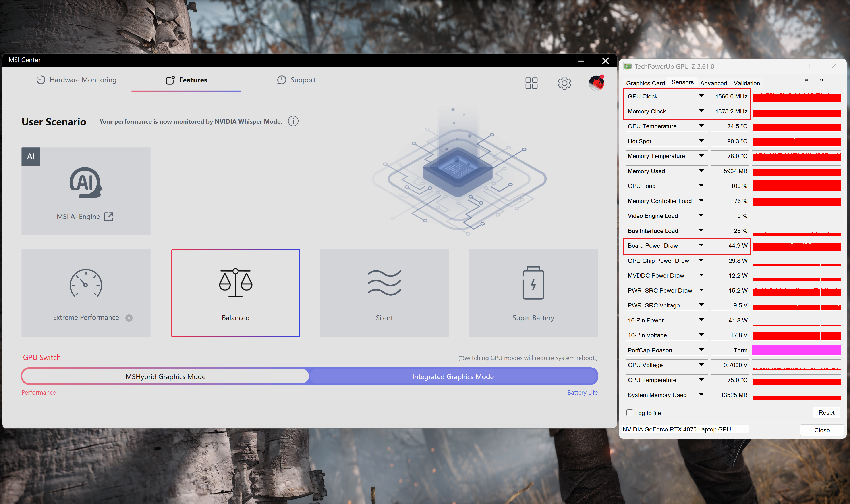
Task: Click the Battery Life label
Action: click(x=582, y=392)
